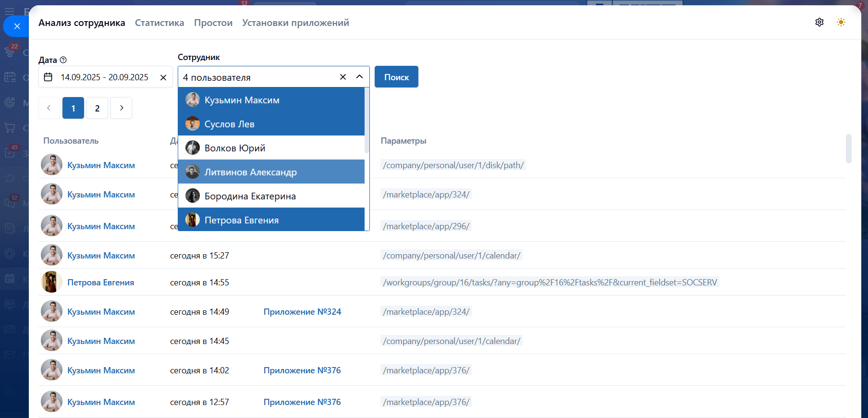Clear selected employees with X icon

coord(343,77)
